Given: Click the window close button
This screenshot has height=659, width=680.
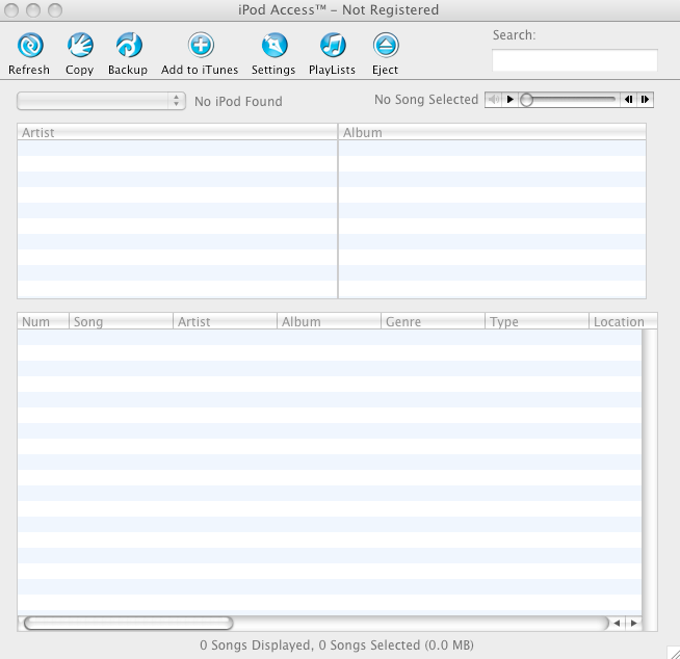Looking at the screenshot, I should pyautogui.click(x=11, y=10).
